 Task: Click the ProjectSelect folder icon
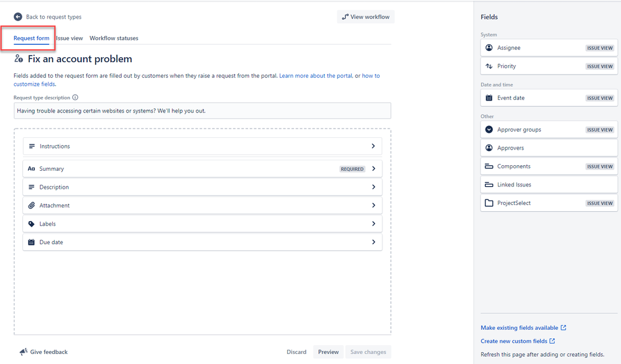pyautogui.click(x=489, y=203)
